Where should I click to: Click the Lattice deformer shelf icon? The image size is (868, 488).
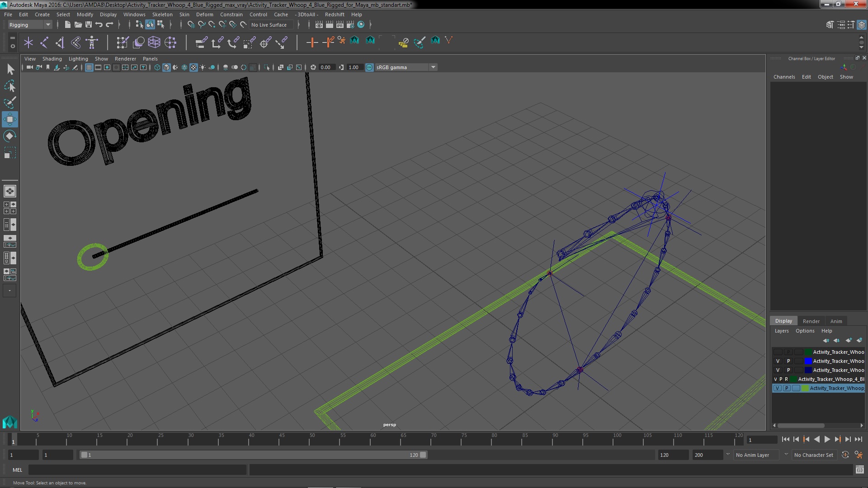pyautogui.click(x=154, y=42)
